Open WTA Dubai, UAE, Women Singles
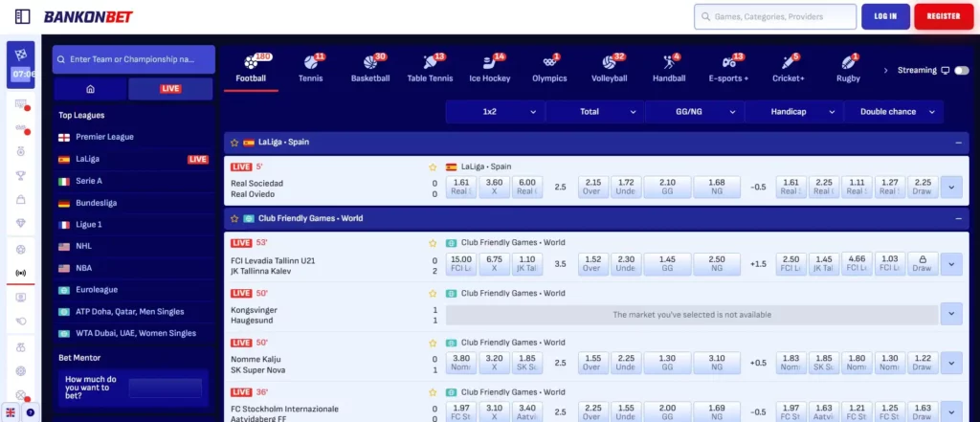980x422 pixels. pos(134,334)
